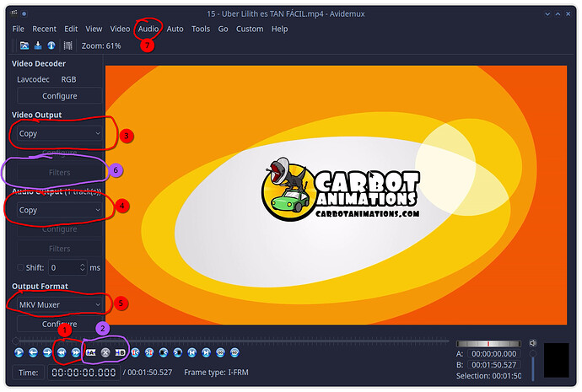
Task: Click the vertical volume slider
Action: pyautogui.click(x=533, y=365)
